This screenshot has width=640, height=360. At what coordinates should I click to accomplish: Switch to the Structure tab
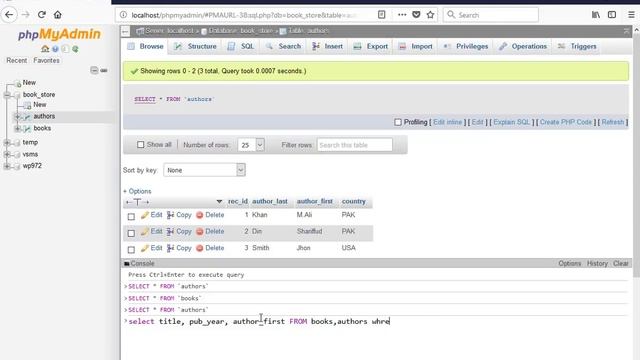(x=196, y=47)
